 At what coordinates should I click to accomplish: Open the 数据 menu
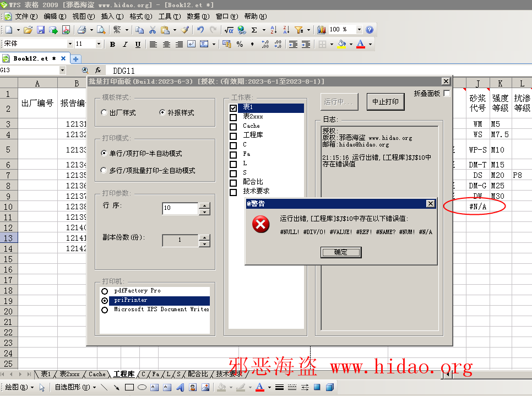198,17
